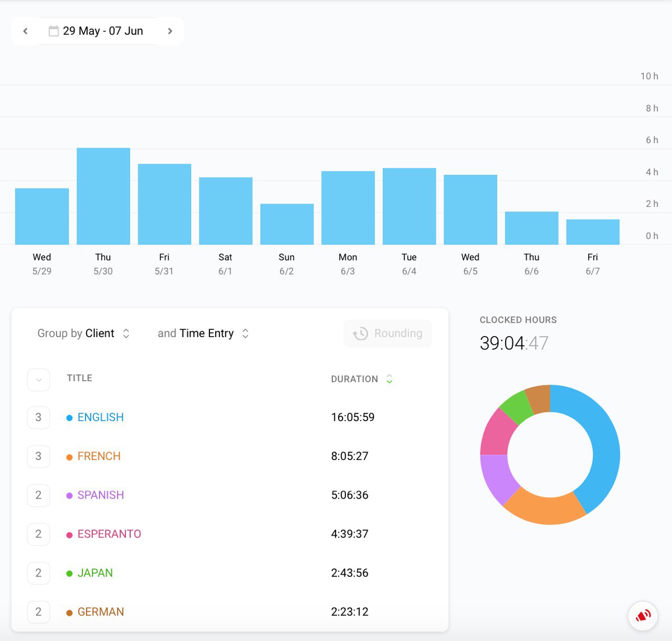Open the FRENCH client link
This screenshot has width=672, height=641.
pos(99,456)
